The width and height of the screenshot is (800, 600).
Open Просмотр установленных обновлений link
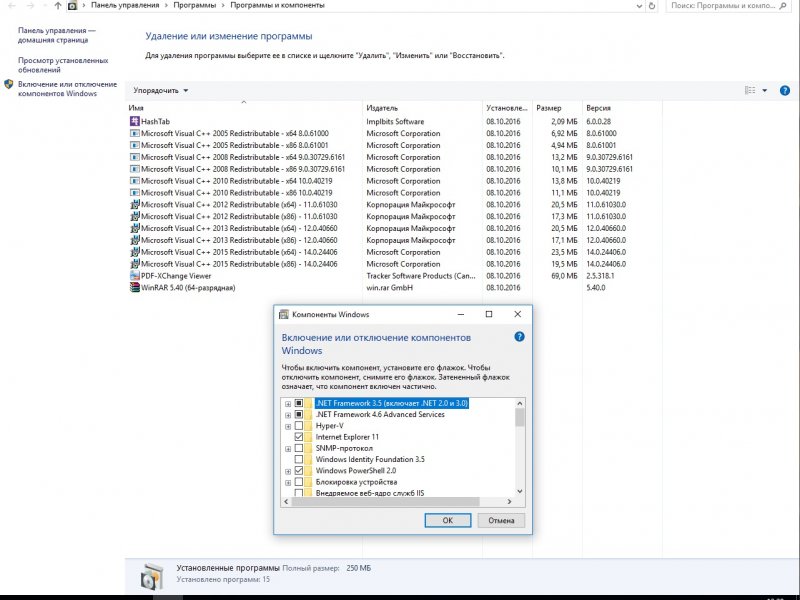pos(63,65)
